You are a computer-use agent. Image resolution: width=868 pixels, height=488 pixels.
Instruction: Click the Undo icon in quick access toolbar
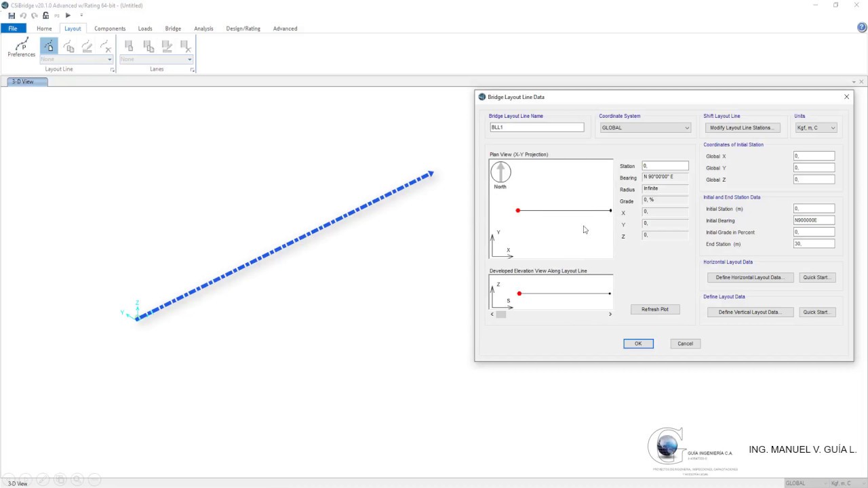pyautogui.click(x=23, y=16)
